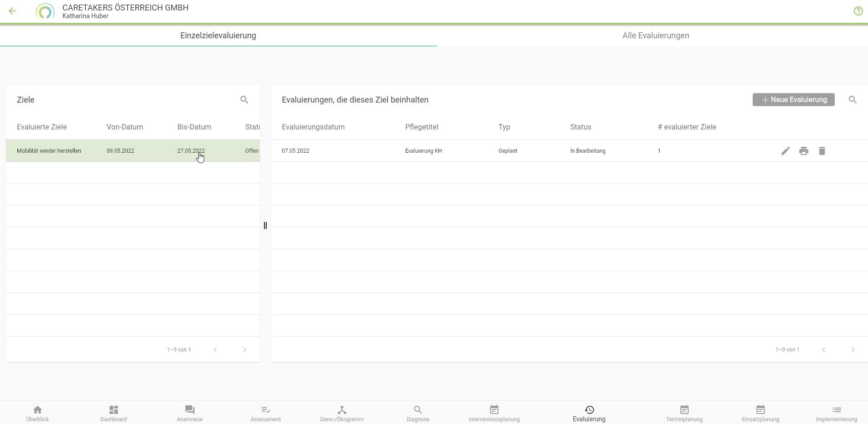This screenshot has width=868, height=424.
Task: Go to previous page in Evaluierungen table
Action: 823,350
